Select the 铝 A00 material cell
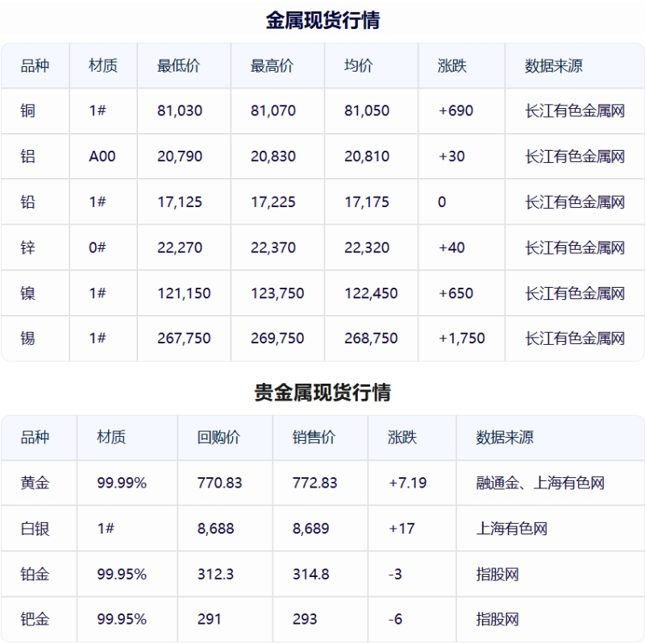The width and height of the screenshot is (645, 644). pos(102,156)
